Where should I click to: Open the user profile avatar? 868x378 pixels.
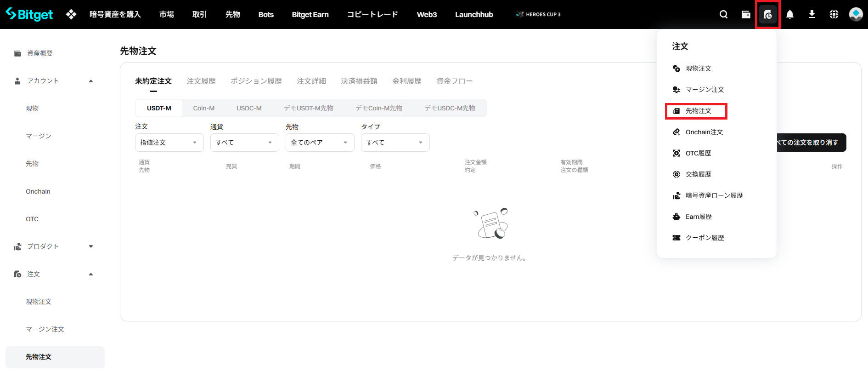pyautogui.click(x=856, y=14)
